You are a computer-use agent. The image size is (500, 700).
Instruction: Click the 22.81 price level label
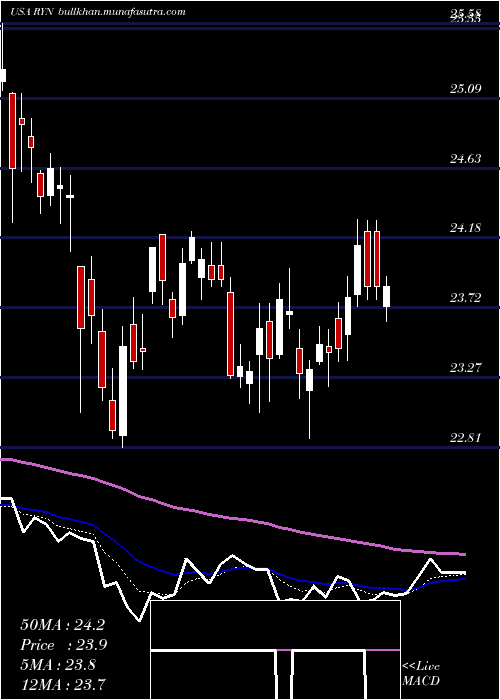(x=466, y=437)
